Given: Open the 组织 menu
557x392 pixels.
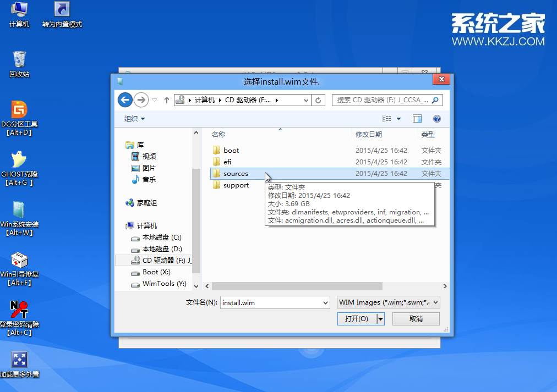Looking at the screenshot, I should (x=134, y=119).
